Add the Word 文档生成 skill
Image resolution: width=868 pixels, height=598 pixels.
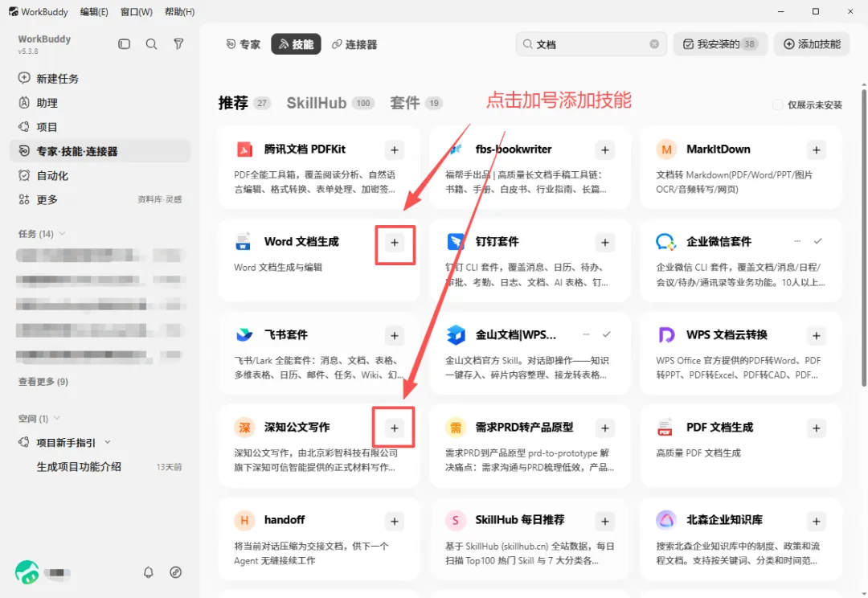(394, 243)
